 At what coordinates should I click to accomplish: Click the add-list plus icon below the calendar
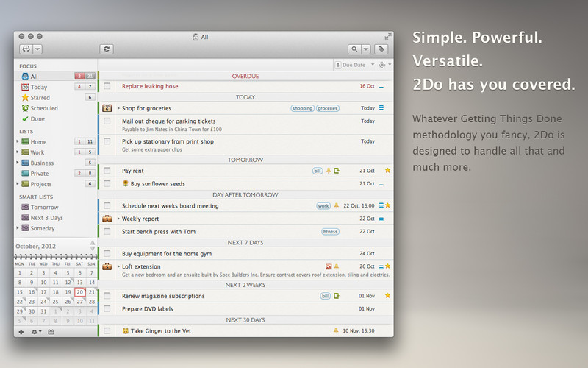[21, 332]
